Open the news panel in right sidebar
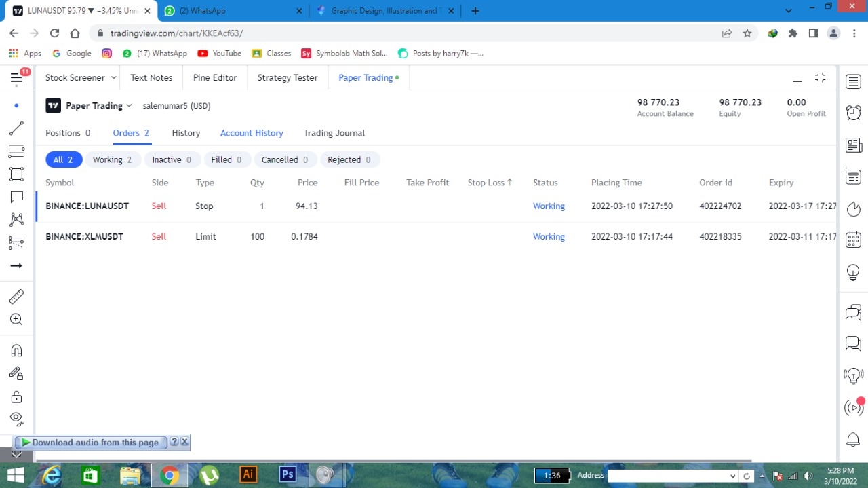The width and height of the screenshot is (868, 488). (x=853, y=145)
